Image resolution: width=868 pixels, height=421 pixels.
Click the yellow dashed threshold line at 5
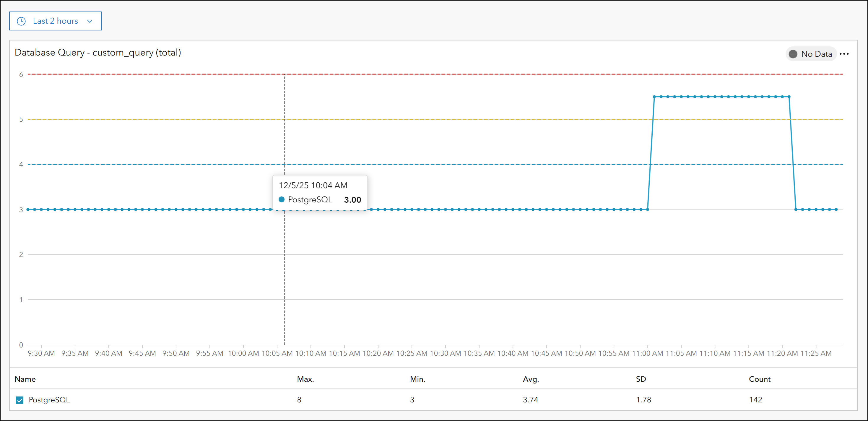(x=438, y=119)
